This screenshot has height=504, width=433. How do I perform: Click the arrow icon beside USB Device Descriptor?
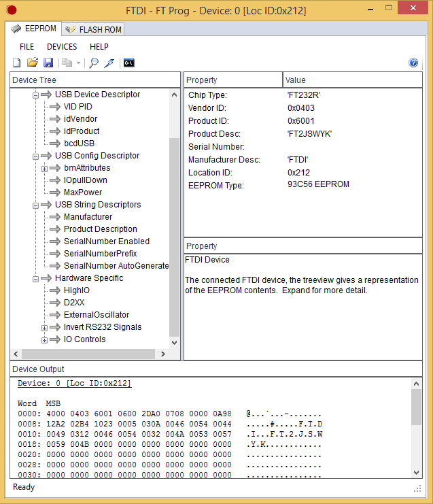coord(46,95)
